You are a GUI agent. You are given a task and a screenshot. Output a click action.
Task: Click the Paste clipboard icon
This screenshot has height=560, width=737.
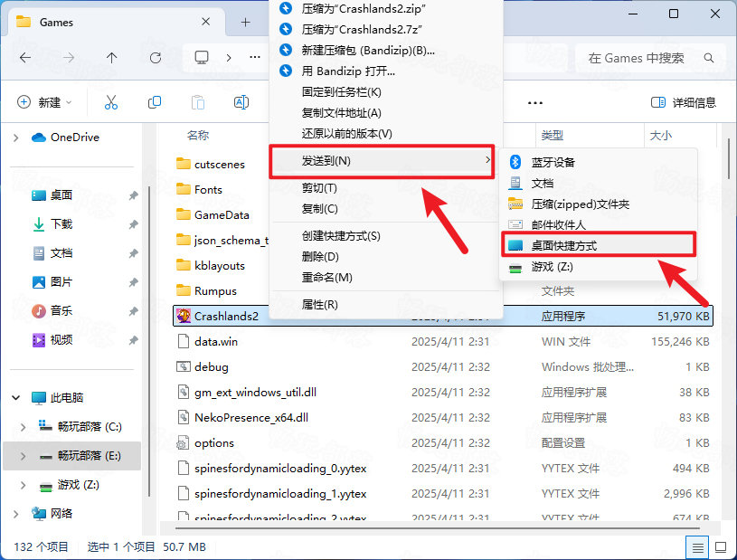pyautogui.click(x=198, y=102)
